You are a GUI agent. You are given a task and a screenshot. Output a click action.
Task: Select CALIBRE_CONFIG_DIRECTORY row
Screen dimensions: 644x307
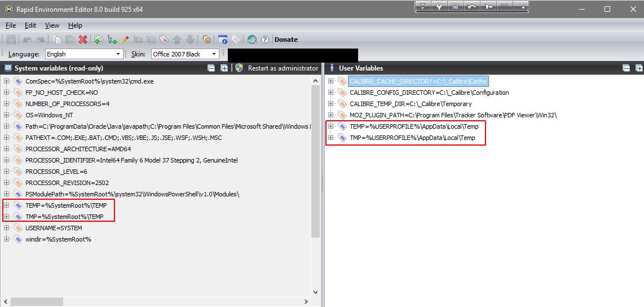429,93
